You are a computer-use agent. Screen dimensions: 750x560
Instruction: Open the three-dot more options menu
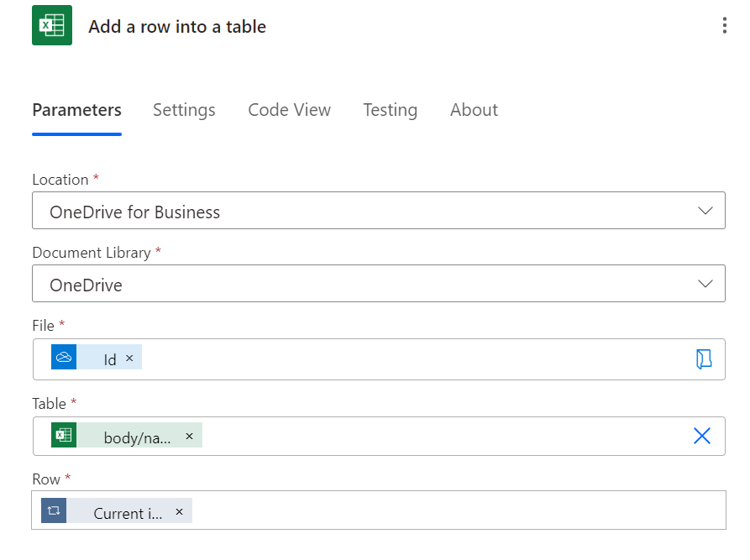(x=724, y=26)
